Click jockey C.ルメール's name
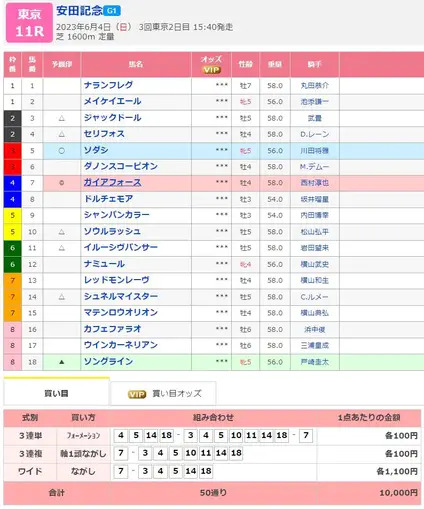The image size is (424, 509). click(315, 297)
